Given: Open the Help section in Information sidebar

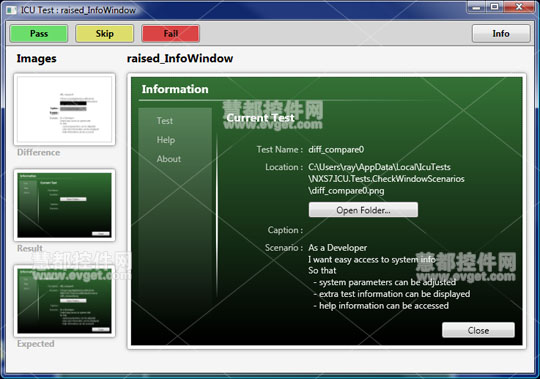Looking at the screenshot, I should coord(166,140).
